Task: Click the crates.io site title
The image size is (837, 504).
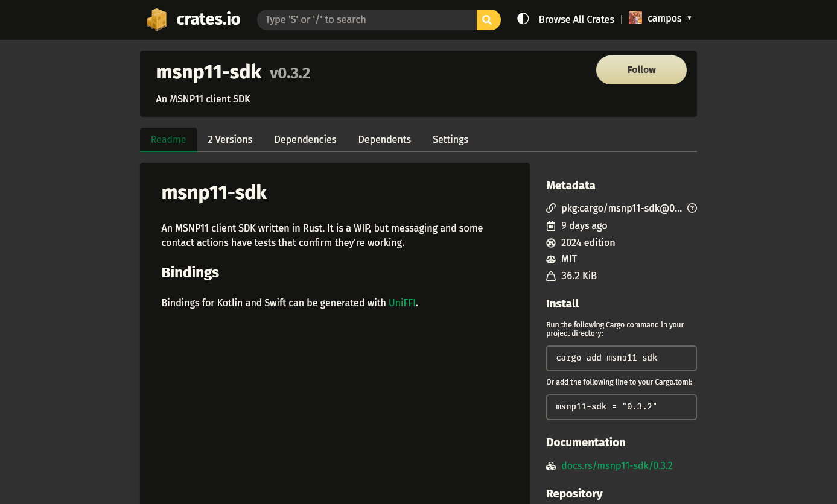Action: tap(208, 19)
